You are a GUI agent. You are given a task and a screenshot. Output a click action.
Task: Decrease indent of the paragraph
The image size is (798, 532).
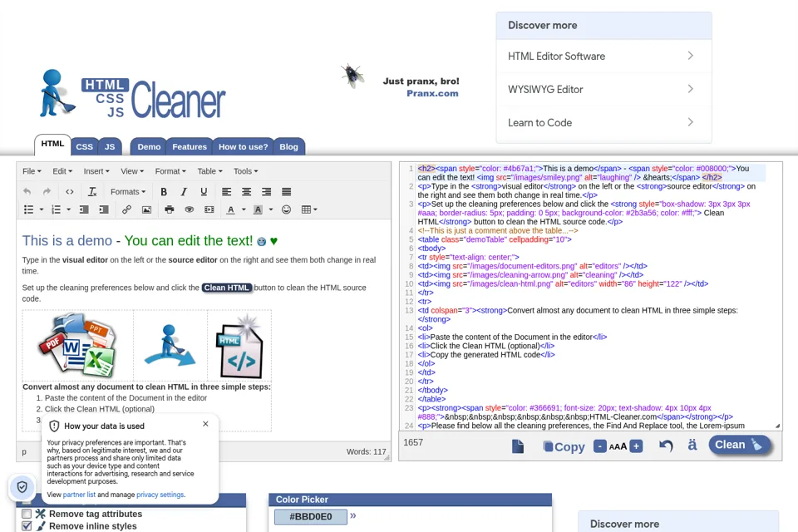tap(84, 209)
